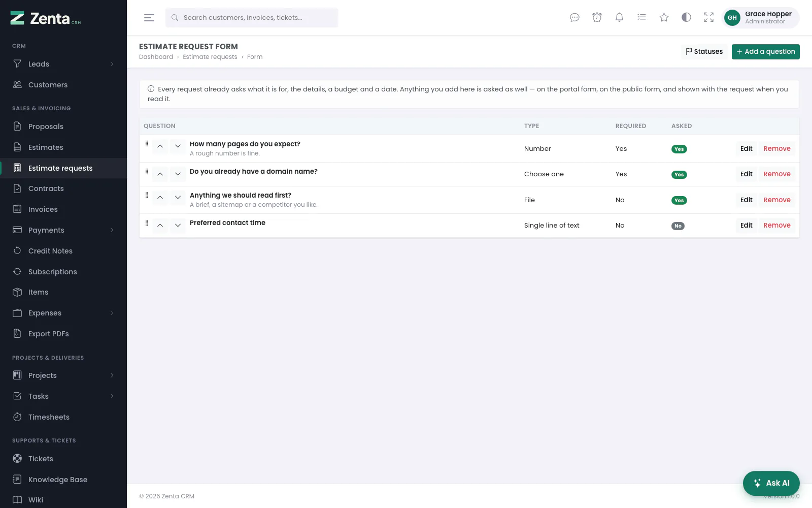The image size is (812, 508).
Task: Open Proposals in sidebar
Action: tap(63, 126)
